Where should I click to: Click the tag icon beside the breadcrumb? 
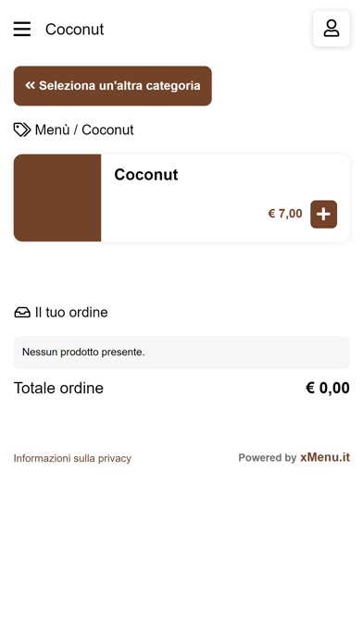point(22,130)
